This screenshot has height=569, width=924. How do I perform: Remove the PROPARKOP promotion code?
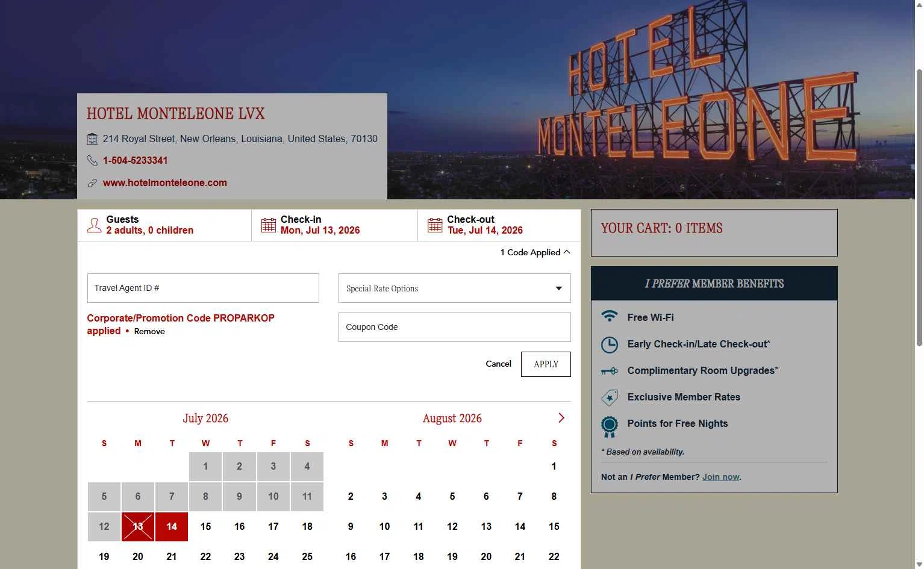click(149, 331)
